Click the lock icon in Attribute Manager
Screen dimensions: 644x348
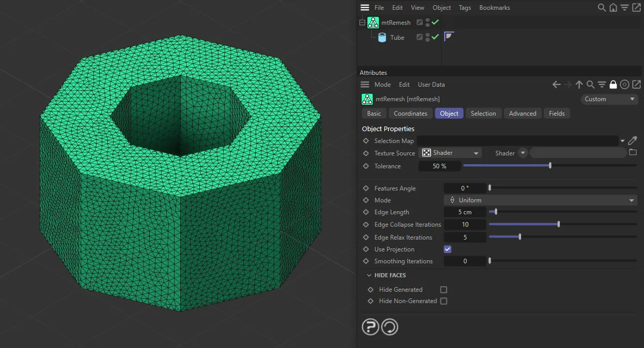[613, 84]
